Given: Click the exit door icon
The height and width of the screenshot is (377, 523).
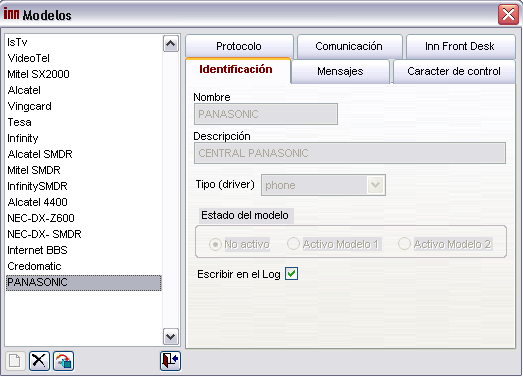Looking at the screenshot, I should pyautogui.click(x=170, y=361).
